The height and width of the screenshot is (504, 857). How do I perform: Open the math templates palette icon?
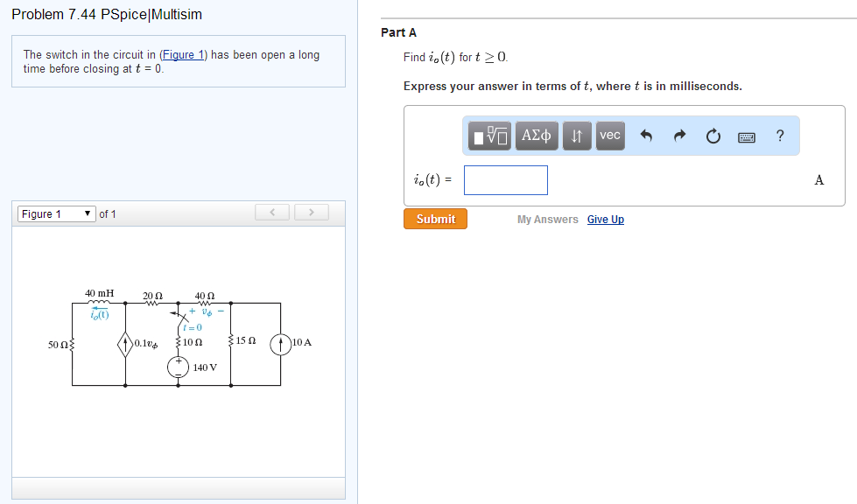(488, 136)
